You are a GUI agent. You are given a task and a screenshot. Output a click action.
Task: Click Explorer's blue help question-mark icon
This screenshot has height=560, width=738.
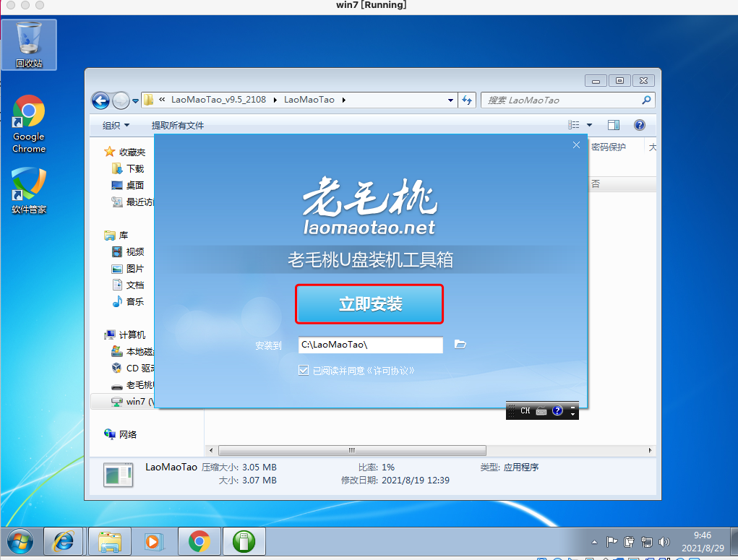[x=640, y=124]
